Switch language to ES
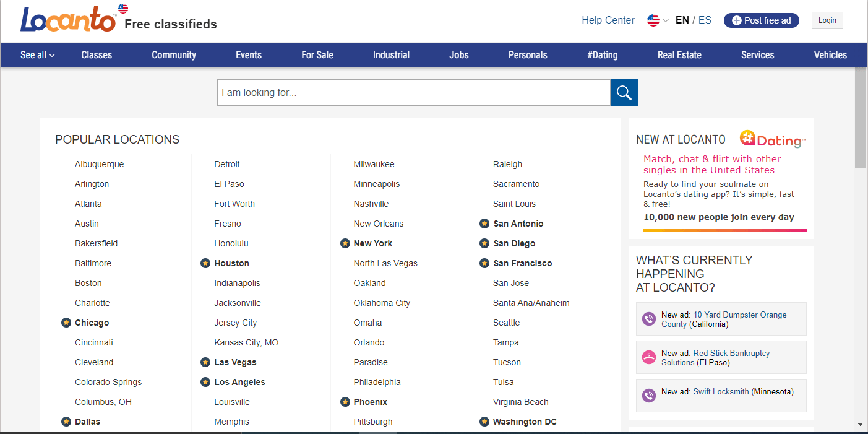Image resolution: width=868 pixels, height=434 pixels. pyautogui.click(x=705, y=20)
